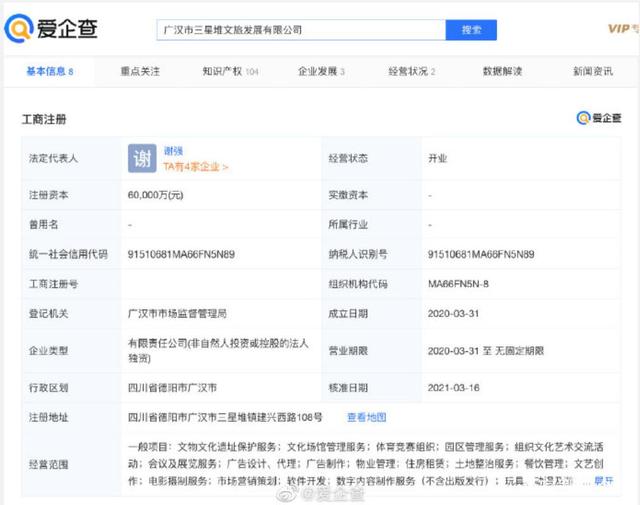Viewport: 640px width, 505px height.
Task: Click the 谢 avatar icon of the legal representative
Action: tap(142, 158)
